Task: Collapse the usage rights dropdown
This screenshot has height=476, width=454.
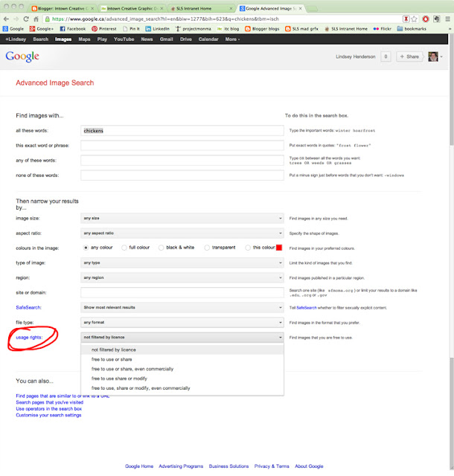Action: [182, 337]
